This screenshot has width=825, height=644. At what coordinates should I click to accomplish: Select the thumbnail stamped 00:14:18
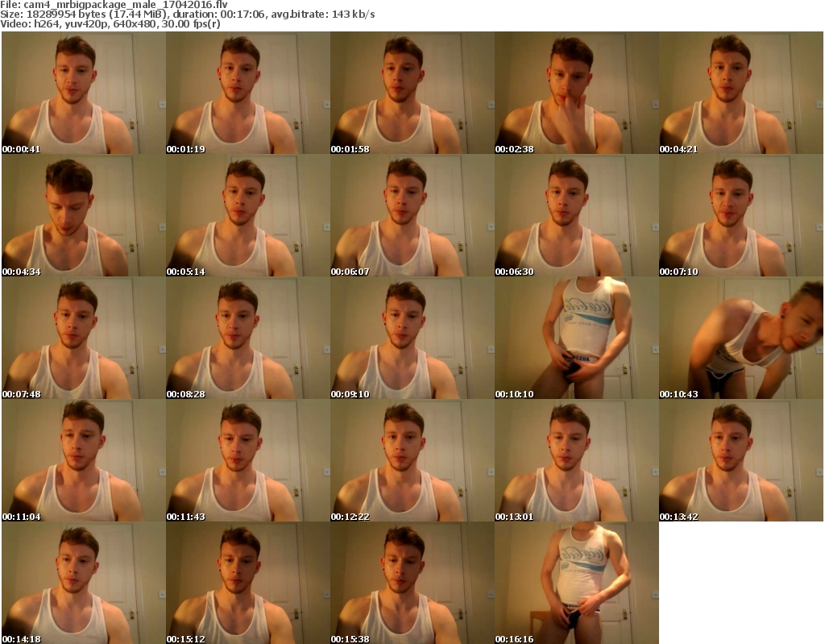tap(84, 583)
